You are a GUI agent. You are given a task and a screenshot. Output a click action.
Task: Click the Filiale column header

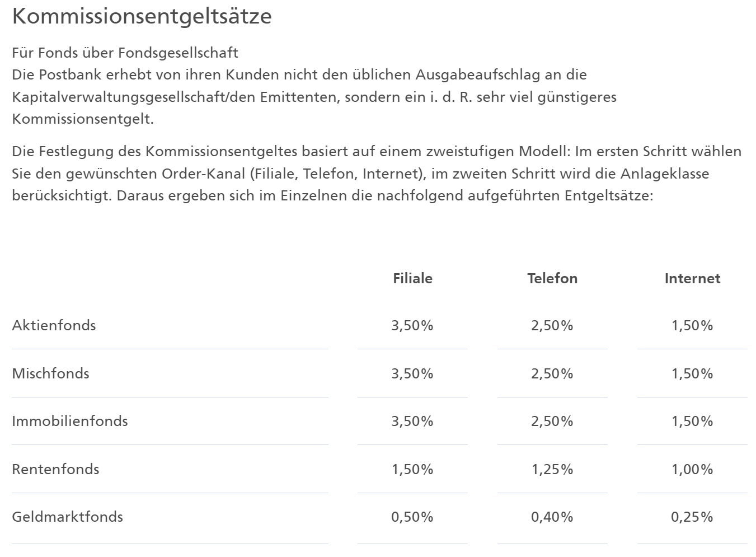point(412,278)
